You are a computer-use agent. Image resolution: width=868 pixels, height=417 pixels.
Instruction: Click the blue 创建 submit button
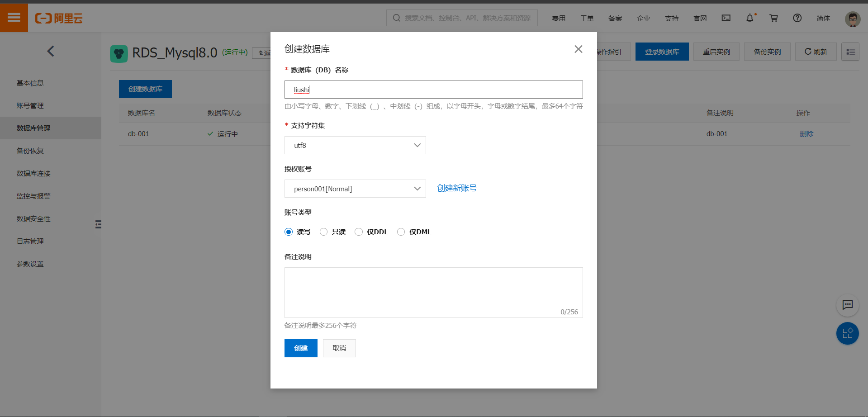click(x=301, y=348)
